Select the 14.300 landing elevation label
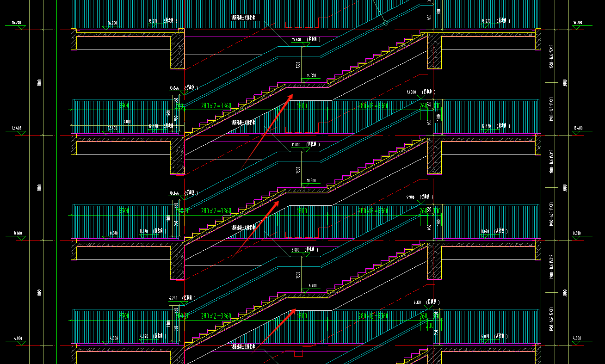The image size is (605, 364). [311, 75]
